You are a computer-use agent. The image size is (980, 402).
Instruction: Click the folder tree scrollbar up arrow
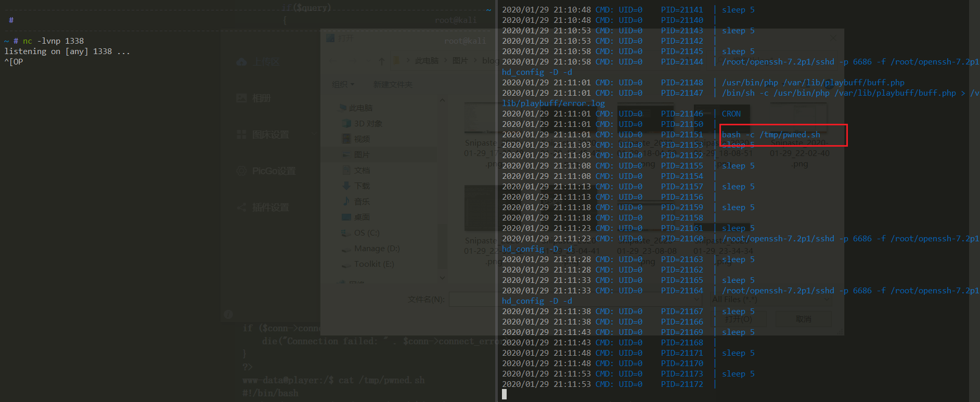point(442,100)
